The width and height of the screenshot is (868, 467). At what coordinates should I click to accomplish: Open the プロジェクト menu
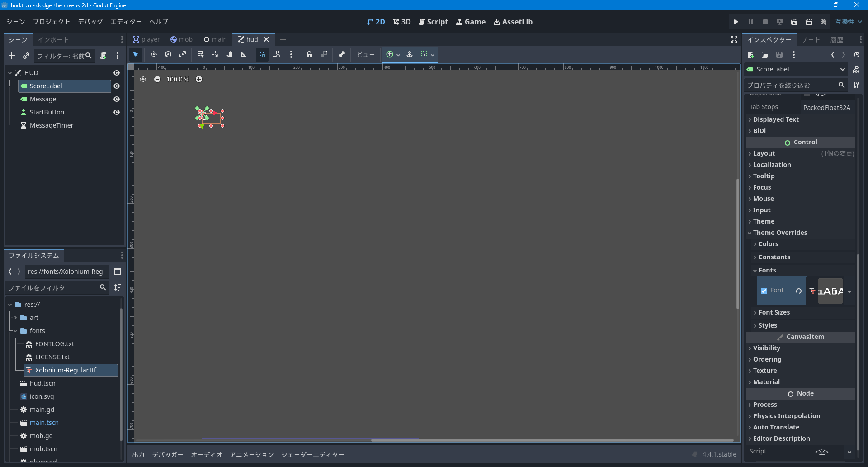coord(52,22)
